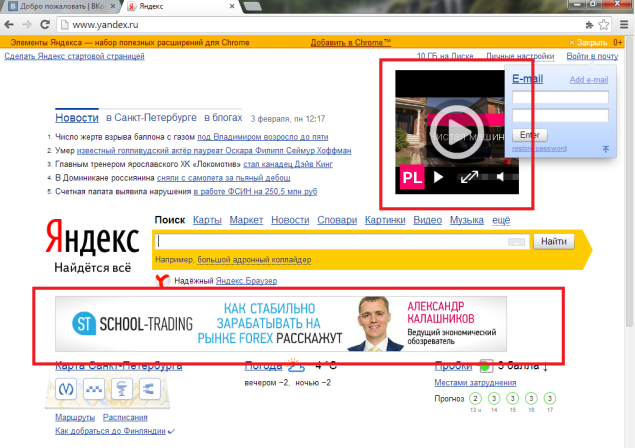Click Добавить в Chrome link
The image size is (635, 448).
(x=351, y=43)
